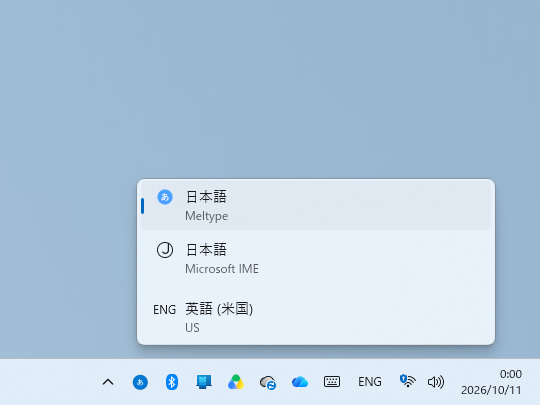Viewport: 540px width, 405px height.
Task: Show hidden tray icons chevron
Action: (108, 382)
